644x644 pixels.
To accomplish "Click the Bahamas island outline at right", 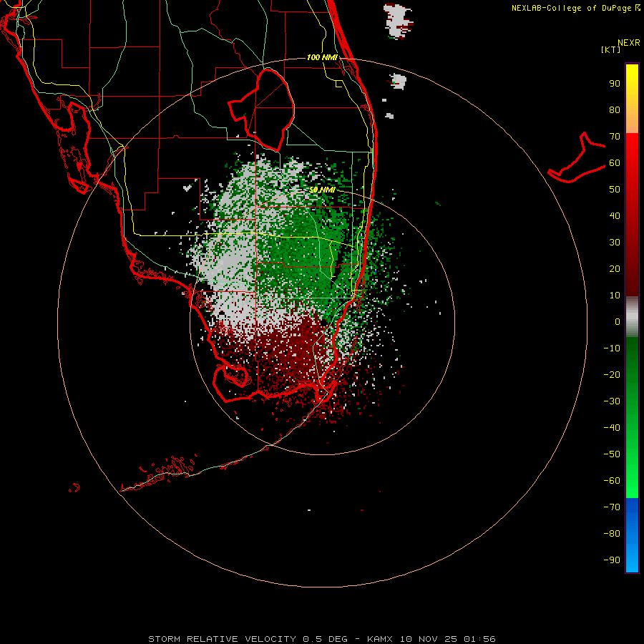I will point(577,158).
